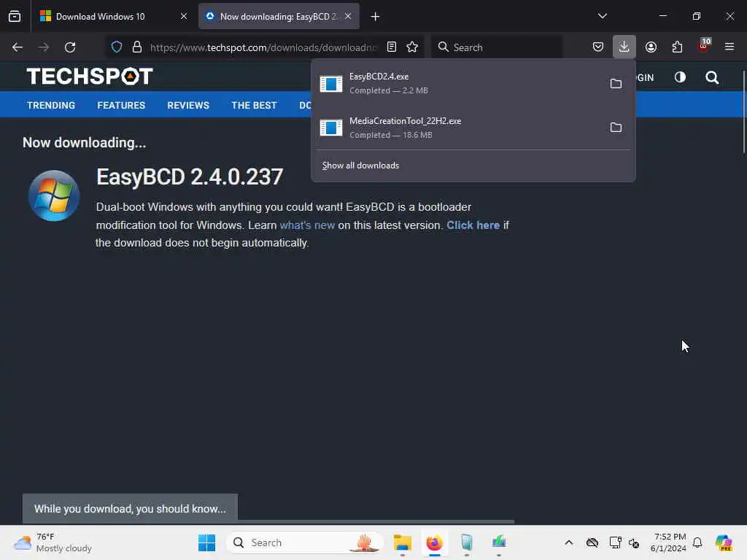Bookmark this page with the star
Viewport: 747px width, 560px height.
(413, 47)
